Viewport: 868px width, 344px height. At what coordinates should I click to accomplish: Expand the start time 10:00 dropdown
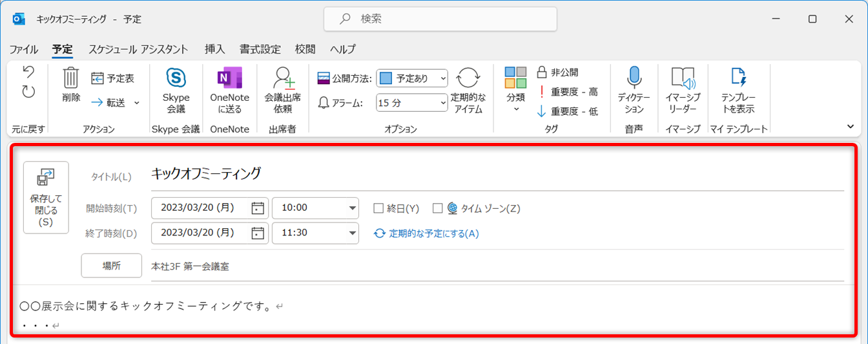pyautogui.click(x=353, y=208)
